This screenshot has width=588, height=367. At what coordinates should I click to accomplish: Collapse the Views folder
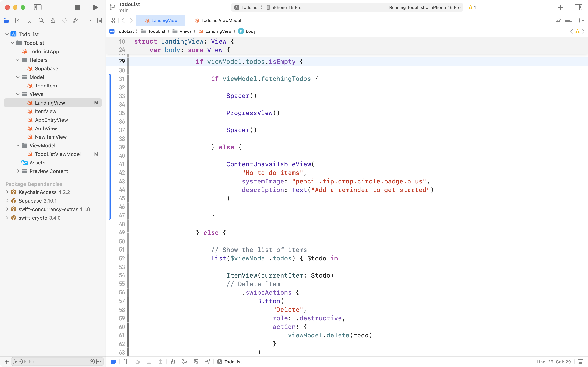[17, 94]
